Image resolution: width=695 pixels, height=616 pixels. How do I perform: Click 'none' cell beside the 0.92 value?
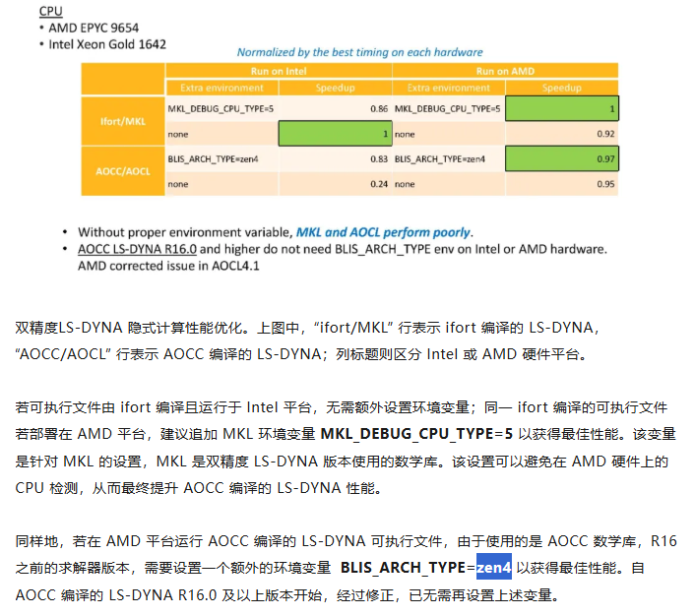[x=449, y=134]
